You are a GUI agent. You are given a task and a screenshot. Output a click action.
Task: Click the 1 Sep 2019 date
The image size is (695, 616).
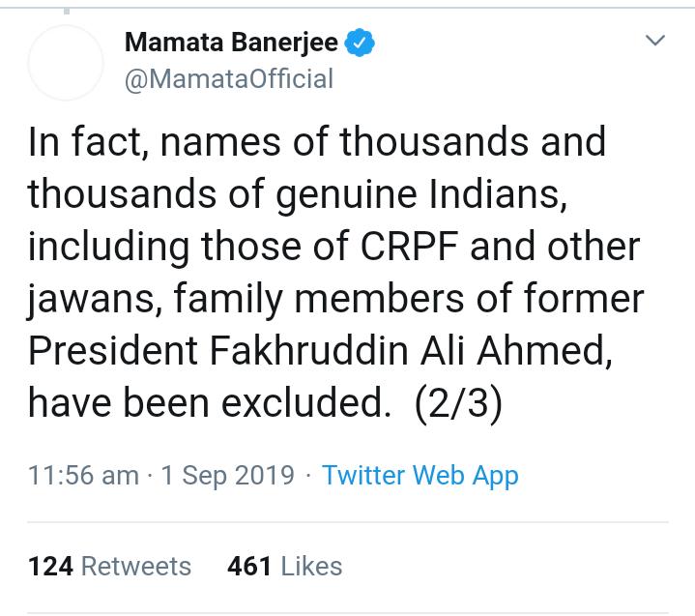228,476
